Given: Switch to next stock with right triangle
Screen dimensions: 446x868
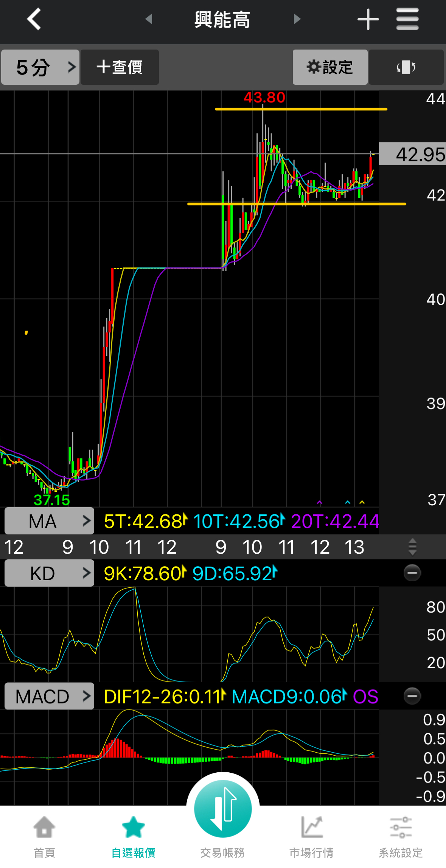Looking at the screenshot, I should 297,19.
